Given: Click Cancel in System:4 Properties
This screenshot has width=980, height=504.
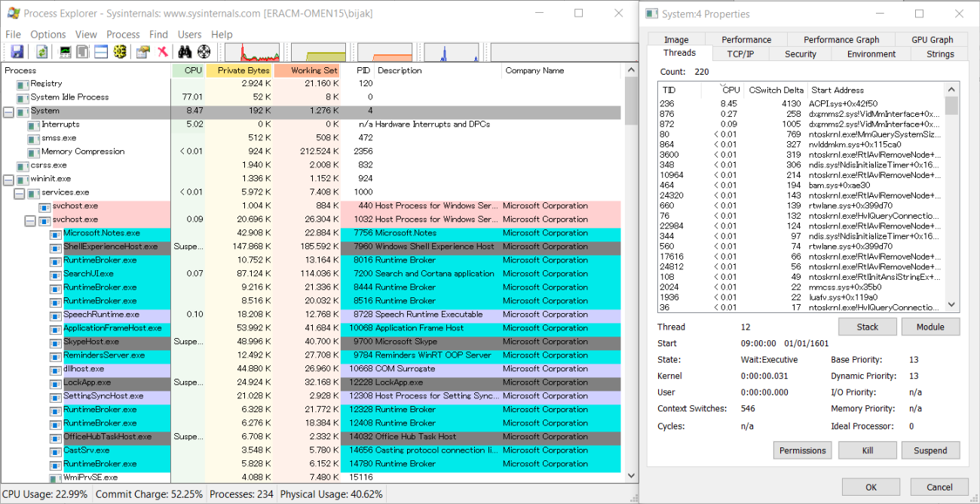Looking at the screenshot, I should tap(939, 487).
